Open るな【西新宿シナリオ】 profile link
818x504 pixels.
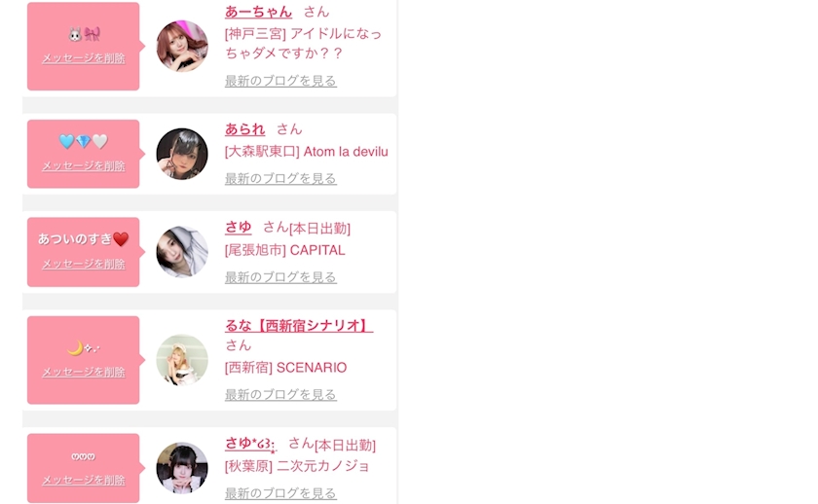click(299, 325)
